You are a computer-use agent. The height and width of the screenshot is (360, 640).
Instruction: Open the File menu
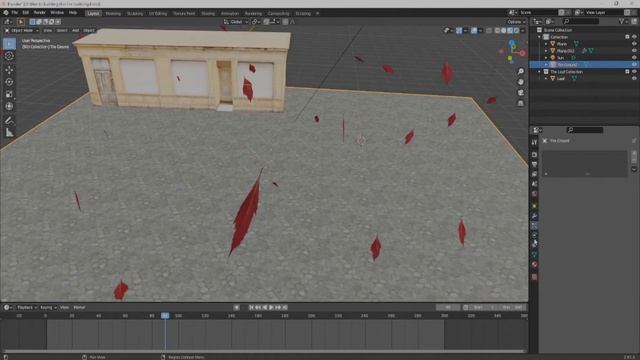pyautogui.click(x=14, y=13)
